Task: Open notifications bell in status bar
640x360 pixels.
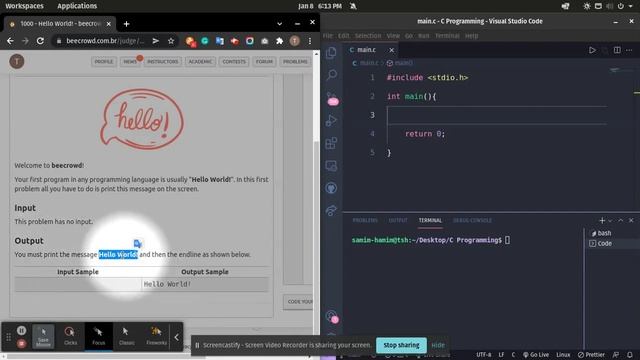Action: click(x=630, y=355)
